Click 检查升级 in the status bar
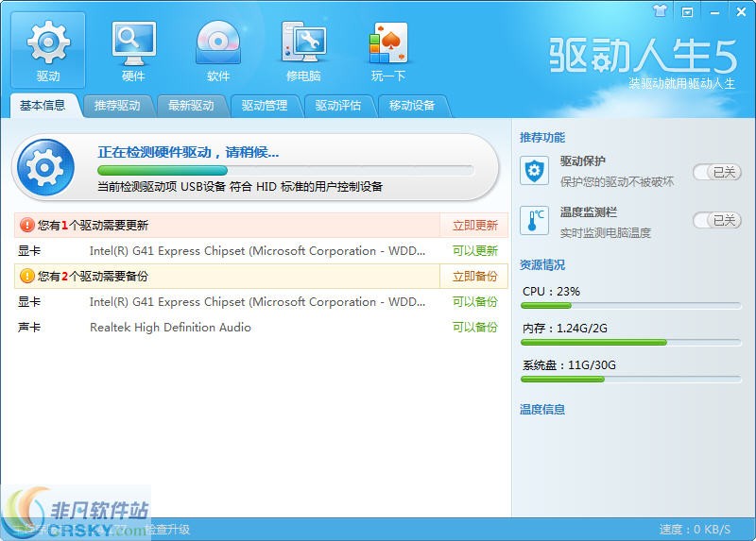 coord(168,530)
